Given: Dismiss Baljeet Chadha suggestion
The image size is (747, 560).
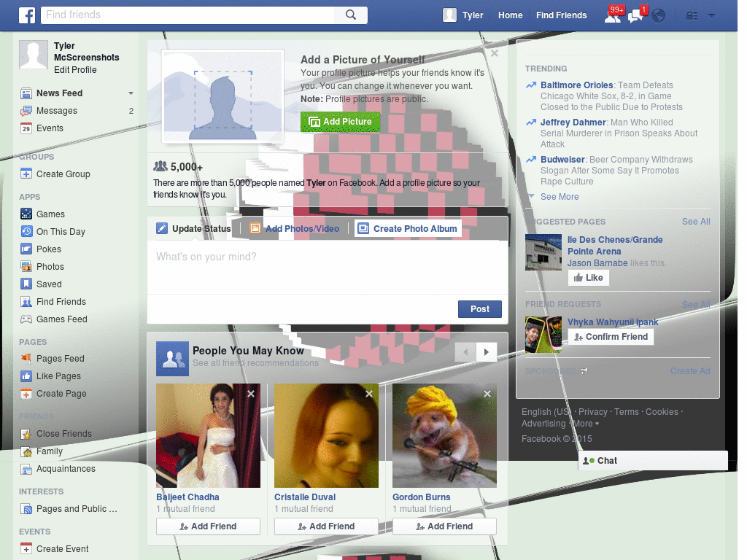Looking at the screenshot, I should pyautogui.click(x=251, y=394).
